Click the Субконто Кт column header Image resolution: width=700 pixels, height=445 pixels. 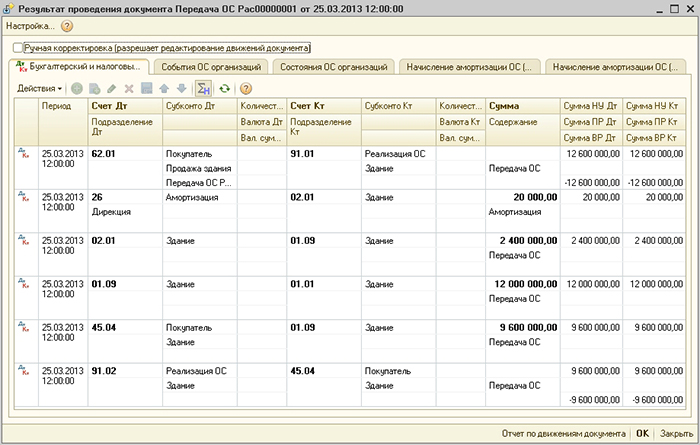398,106
